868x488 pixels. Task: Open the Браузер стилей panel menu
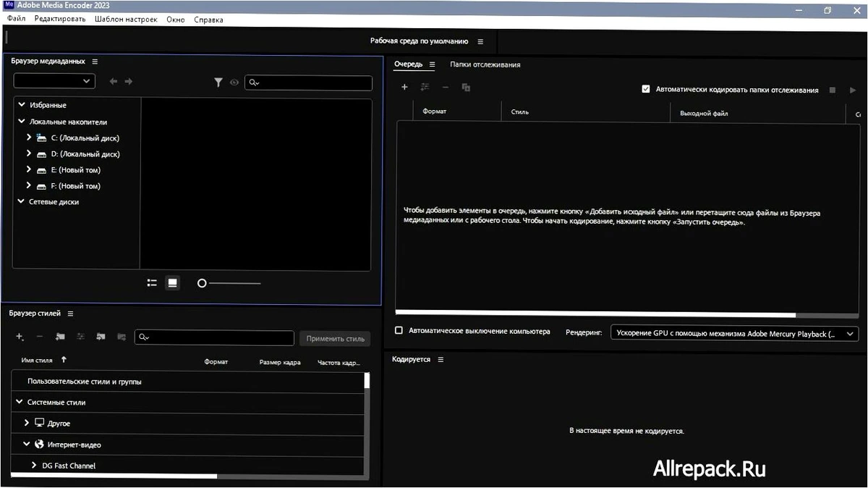[70, 314]
